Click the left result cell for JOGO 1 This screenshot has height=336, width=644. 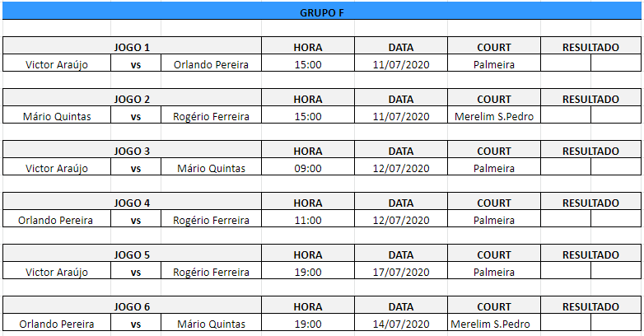566,64
